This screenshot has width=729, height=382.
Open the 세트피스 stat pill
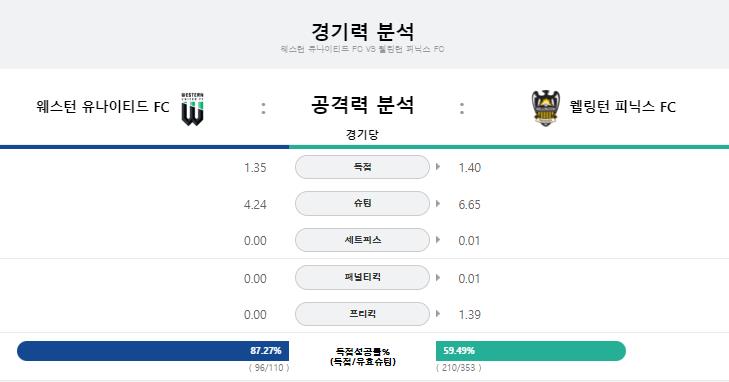(x=362, y=240)
